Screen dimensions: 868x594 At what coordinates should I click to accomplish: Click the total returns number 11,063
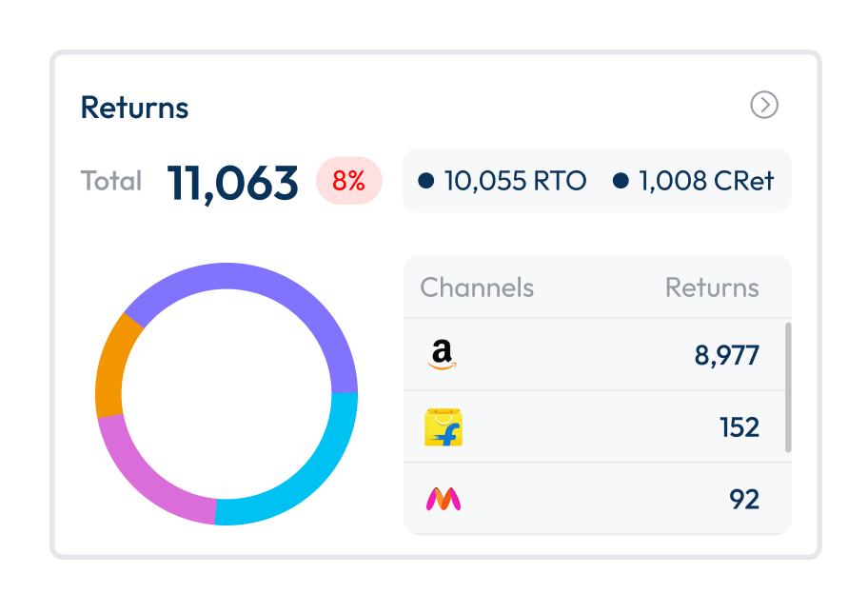tap(233, 182)
